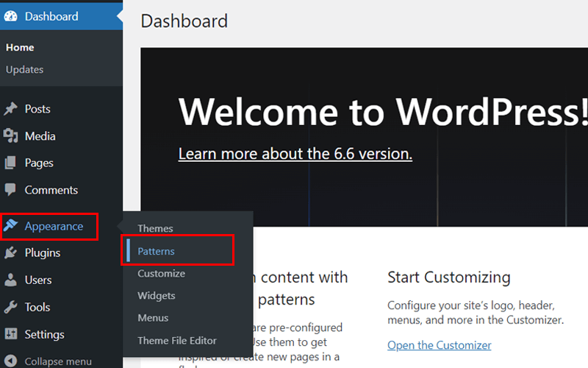Image resolution: width=588 pixels, height=368 pixels.
Task: Open the Media library label
Action: 40,136
